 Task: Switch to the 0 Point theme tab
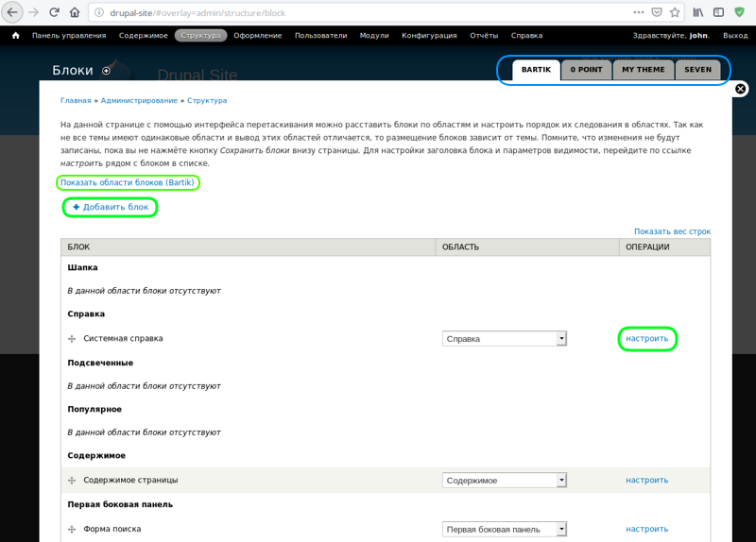click(x=586, y=70)
